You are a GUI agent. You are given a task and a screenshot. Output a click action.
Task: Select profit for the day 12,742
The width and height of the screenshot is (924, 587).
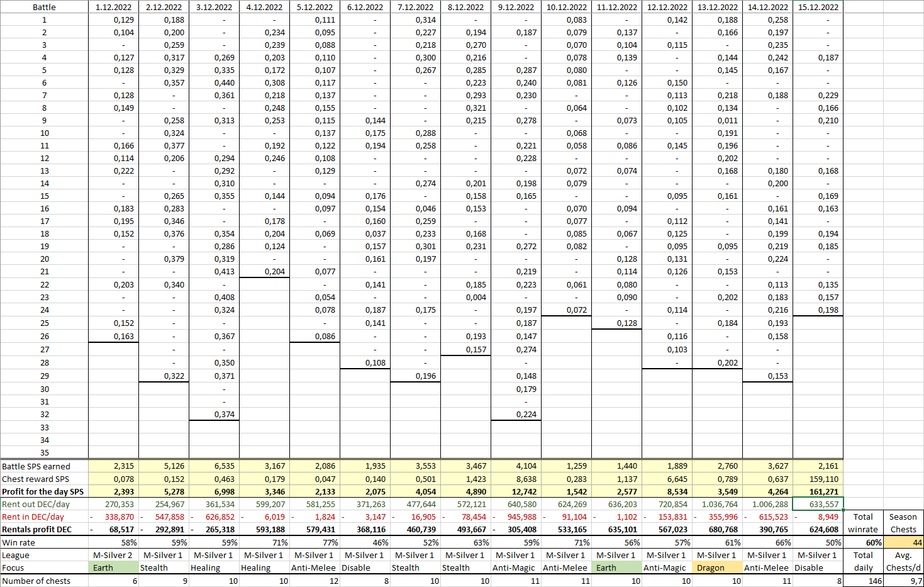click(516, 491)
